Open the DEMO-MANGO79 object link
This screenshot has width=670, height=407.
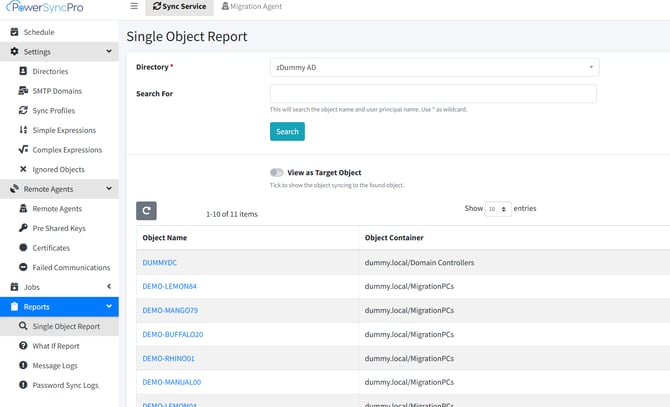(x=170, y=310)
